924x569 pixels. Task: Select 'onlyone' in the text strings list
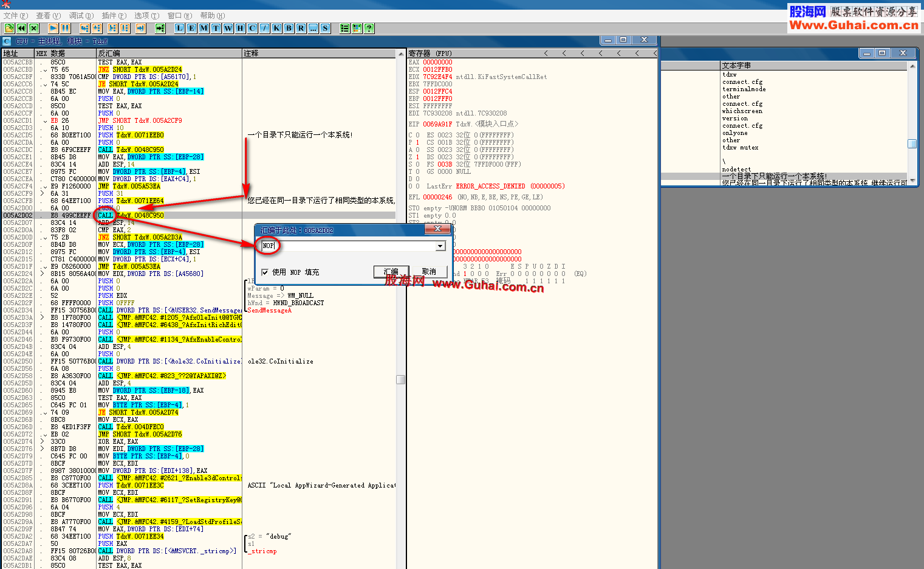(735, 133)
